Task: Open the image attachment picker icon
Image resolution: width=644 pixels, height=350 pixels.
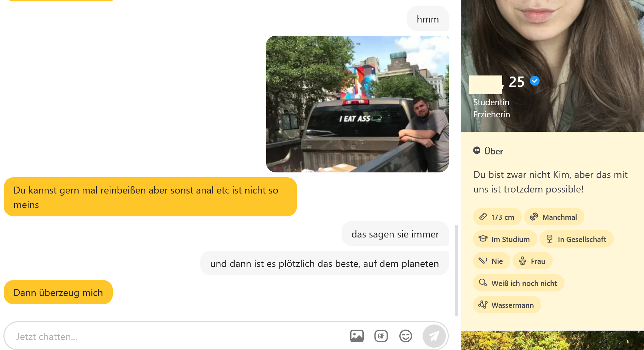Action: (357, 336)
